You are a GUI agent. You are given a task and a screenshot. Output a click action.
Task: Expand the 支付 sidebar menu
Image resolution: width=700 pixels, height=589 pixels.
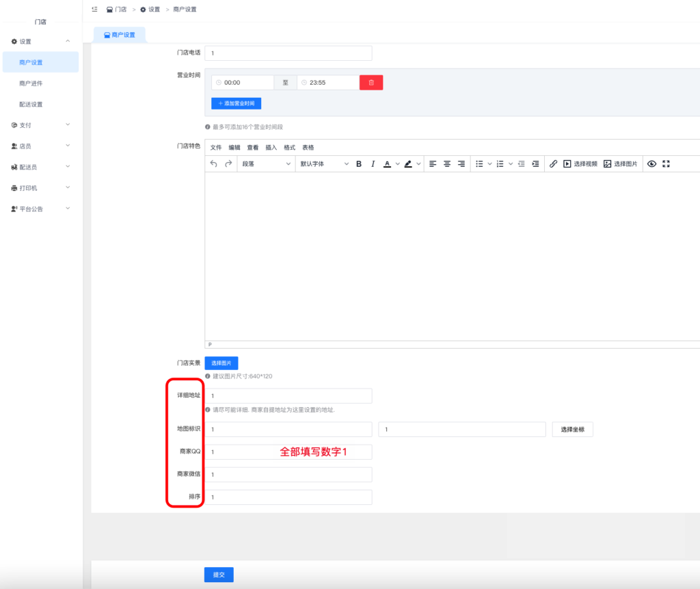tap(41, 125)
